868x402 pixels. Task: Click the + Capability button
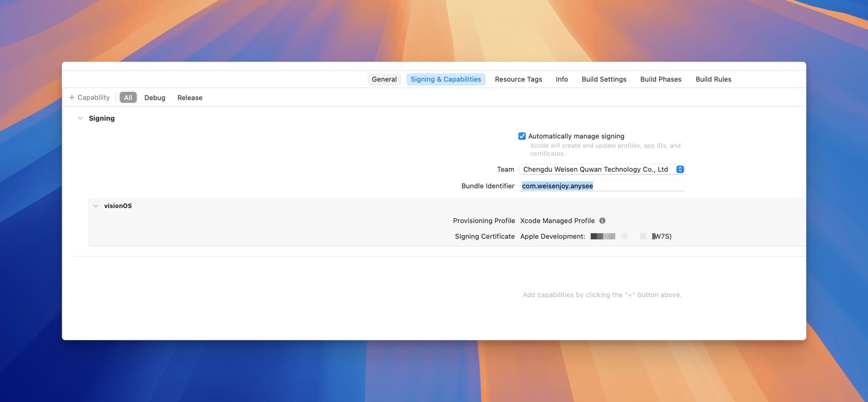pyautogui.click(x=89, y=98)
